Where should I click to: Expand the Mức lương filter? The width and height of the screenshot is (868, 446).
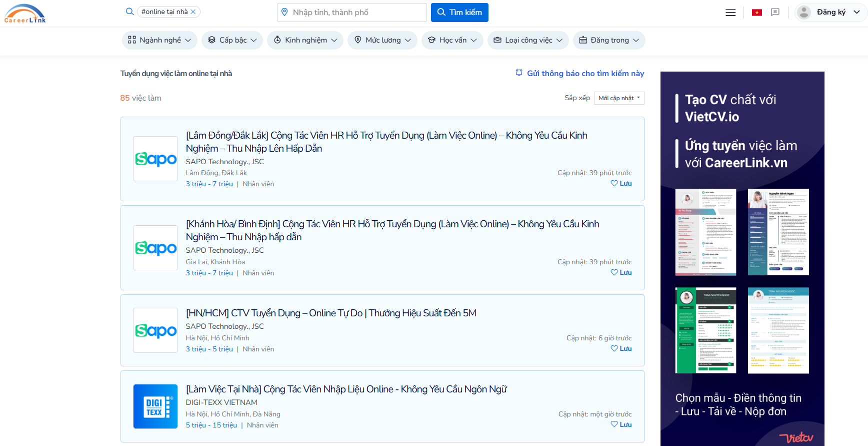pos(382,40)
